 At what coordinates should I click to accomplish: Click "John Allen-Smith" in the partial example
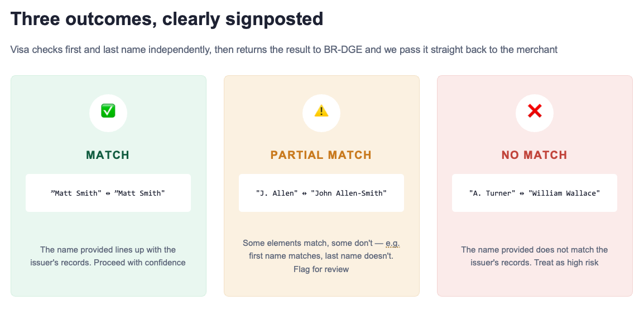(349, 193)
